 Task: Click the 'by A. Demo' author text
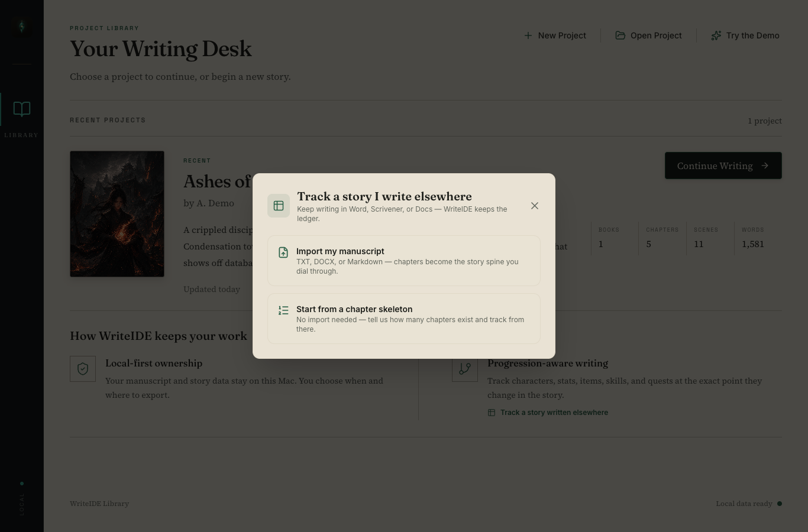[209, 203]
